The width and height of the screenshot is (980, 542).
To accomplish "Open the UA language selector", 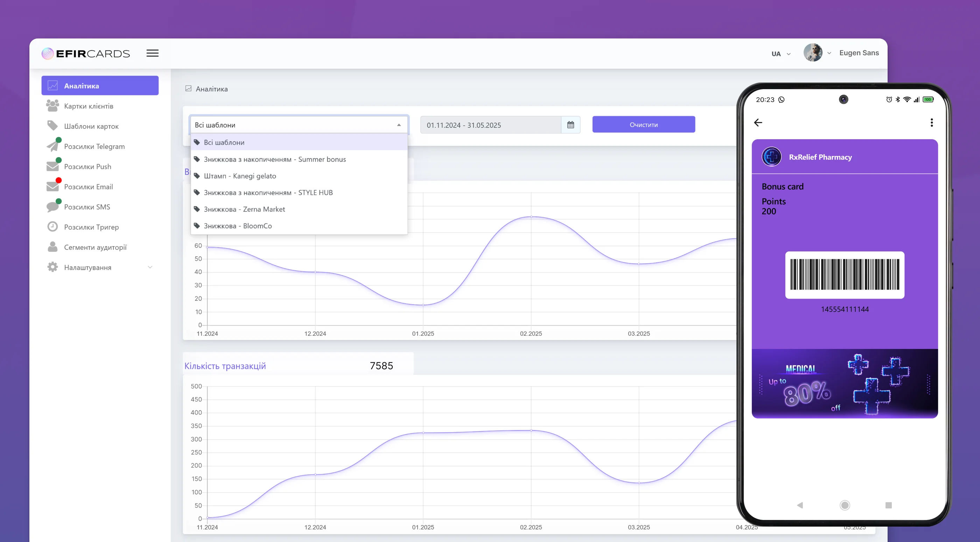I will point(780,54).
